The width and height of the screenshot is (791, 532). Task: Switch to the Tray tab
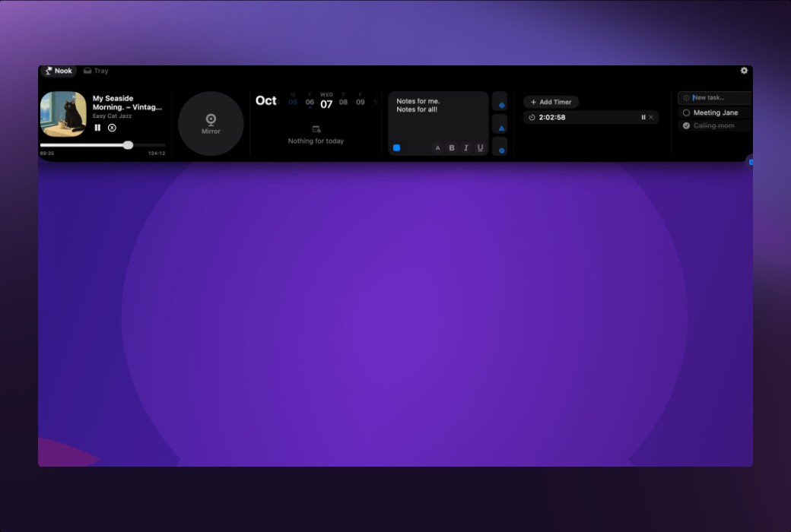coord(96,71)
